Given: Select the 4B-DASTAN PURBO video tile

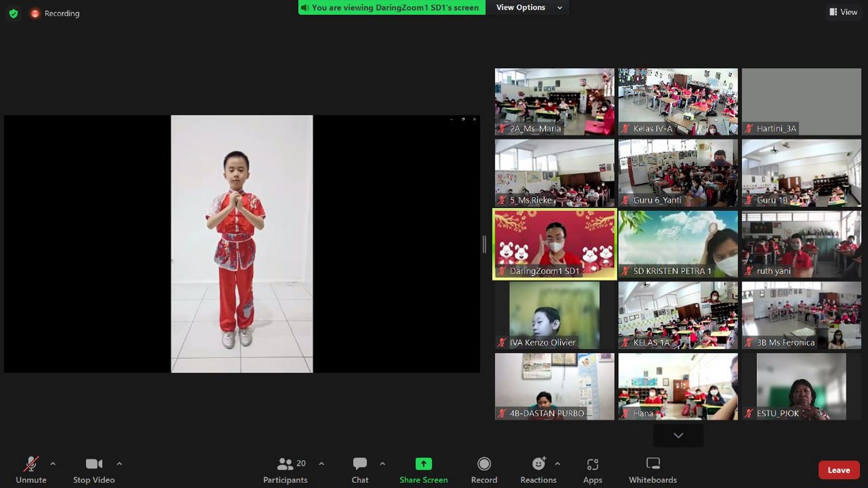Looking at the screenshot, I should [554, 386].
